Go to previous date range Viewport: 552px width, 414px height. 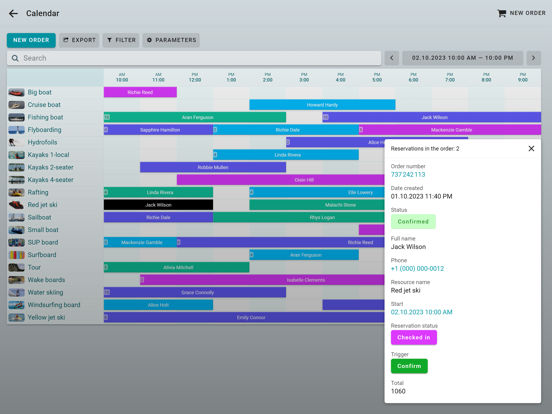point(391,58)
